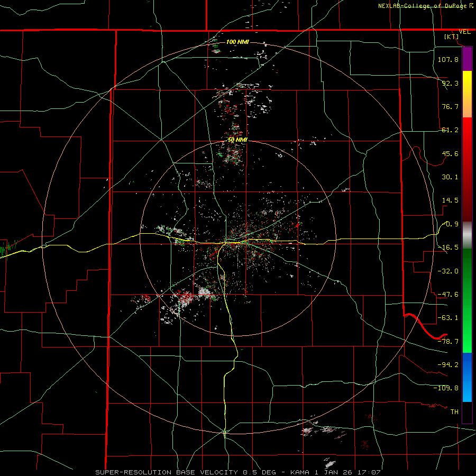
Task: Click the 107.8 velocity scale value
Action: click(448, 59)
